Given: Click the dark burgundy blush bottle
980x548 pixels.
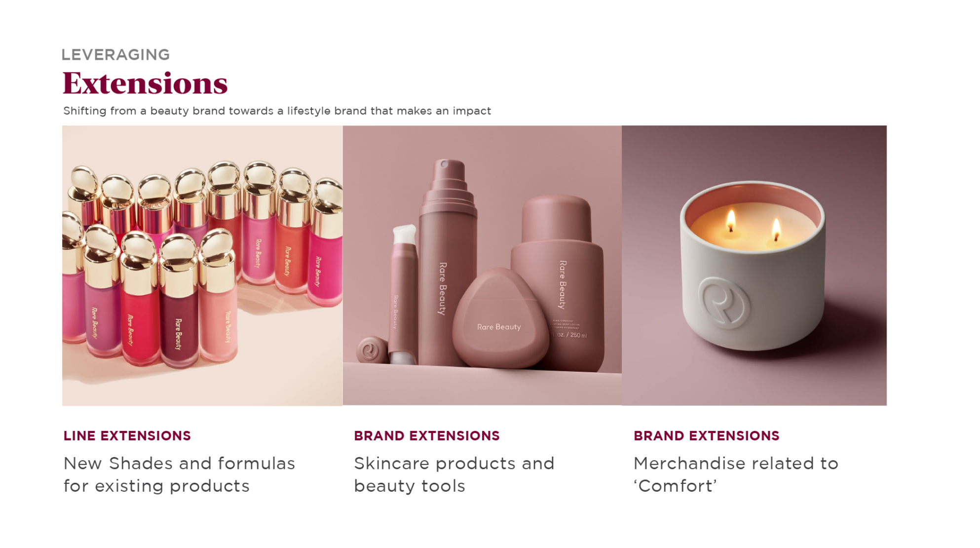Looking at the screenshot, I should pos(178,301).
